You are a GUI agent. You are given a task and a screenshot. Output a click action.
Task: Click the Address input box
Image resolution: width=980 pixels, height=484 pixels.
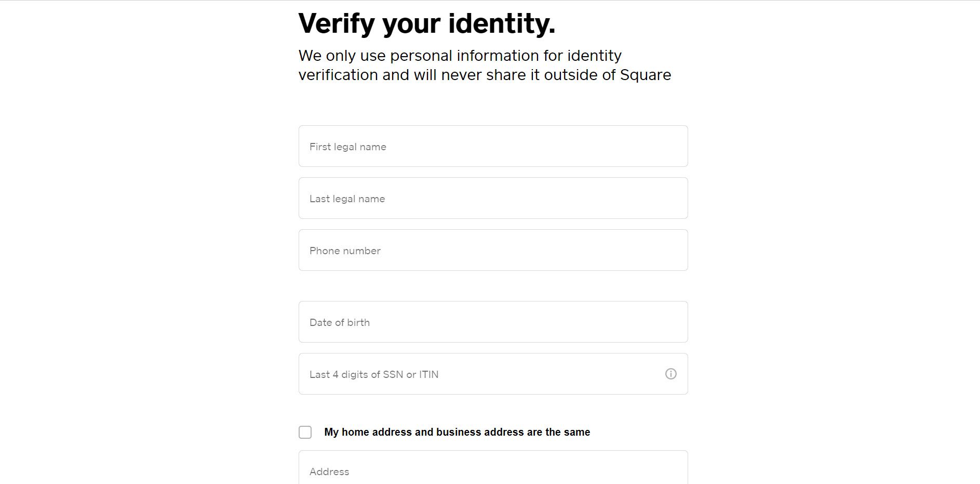(493, 467)
